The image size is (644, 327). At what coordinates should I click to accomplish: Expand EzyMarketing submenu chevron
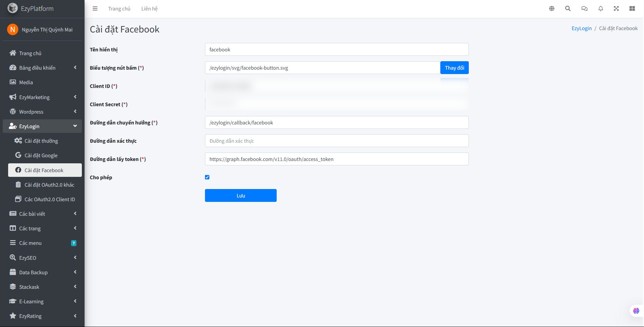click(x=75, y=97)
